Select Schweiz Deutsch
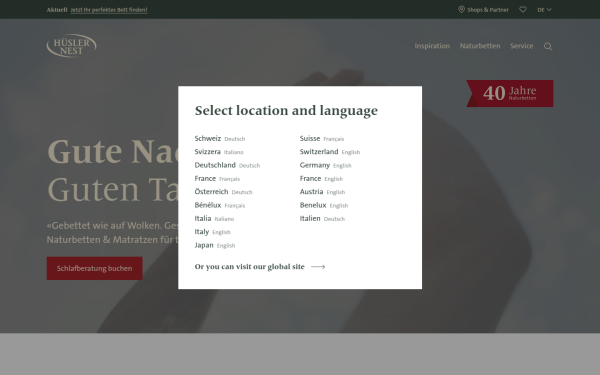600x375 pixels. coord(220,139)
